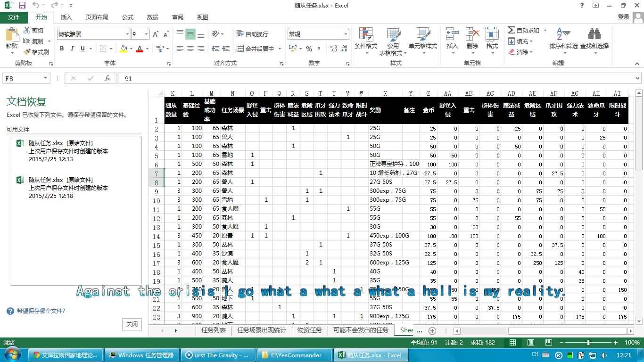Viewport: 644px width, 362px height.
Task: Toggle horizontal center alignment
Action: tap(190, 49)
